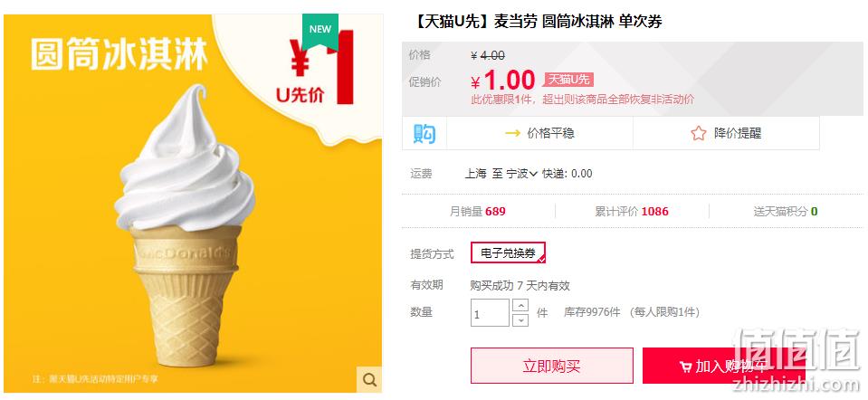This screenshot has height=400, width=868.
Task: Click the yellow arrow next to 价格平稳
Action: tap(512, 133)
